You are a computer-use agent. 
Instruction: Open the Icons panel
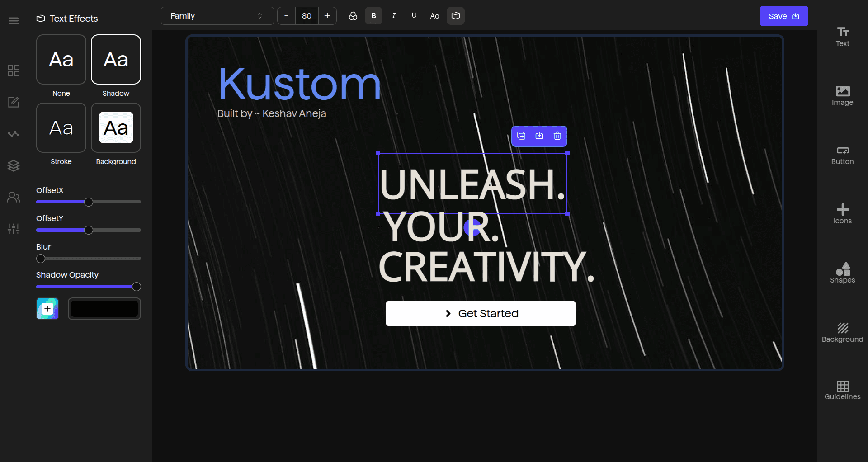coord(842,214)
